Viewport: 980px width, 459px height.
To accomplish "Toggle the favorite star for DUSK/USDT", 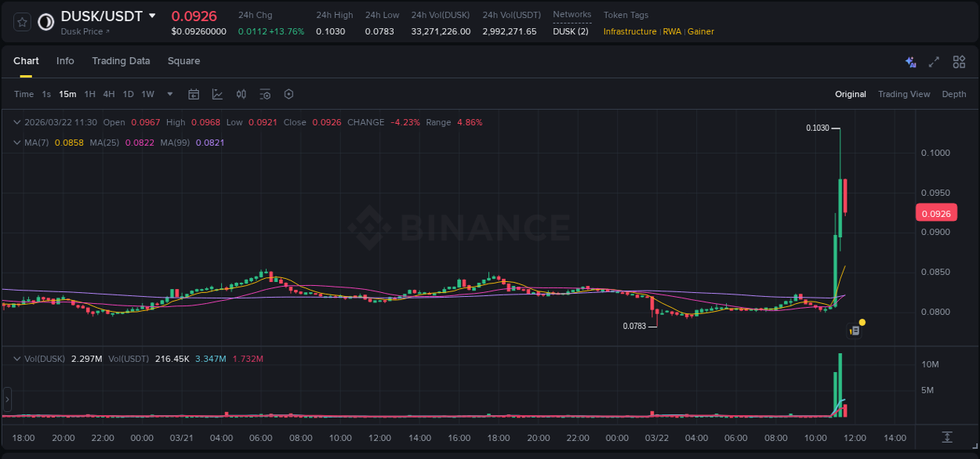I will (x=21, y=22).
